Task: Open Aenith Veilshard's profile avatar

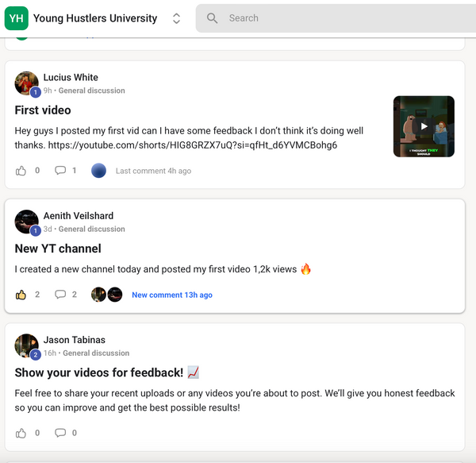Action: click(26, 222)
